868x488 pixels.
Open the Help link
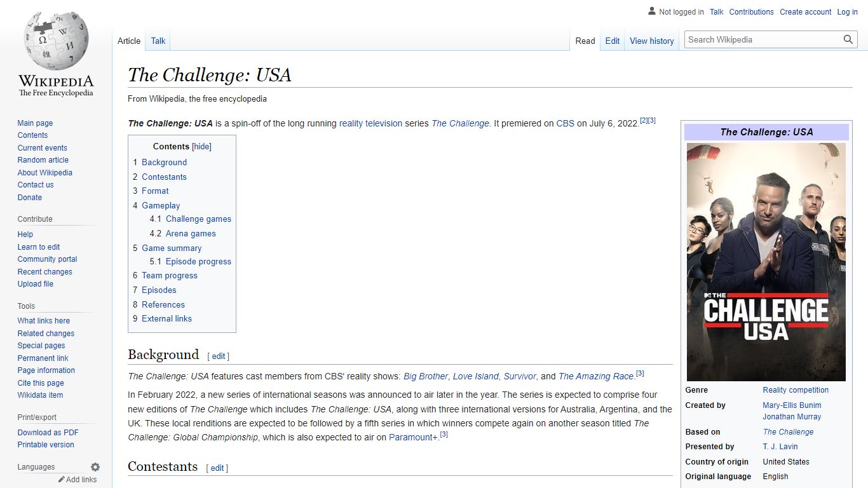point(25,234)
